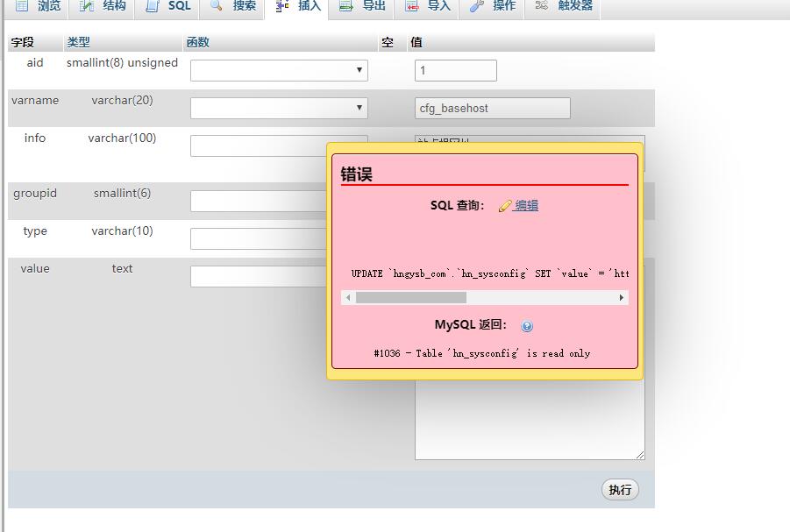The height and width of the screenshot is (532, 790).
Task: Click the 字段 column header
Action: pyautogui.click(x=23, y=42)
